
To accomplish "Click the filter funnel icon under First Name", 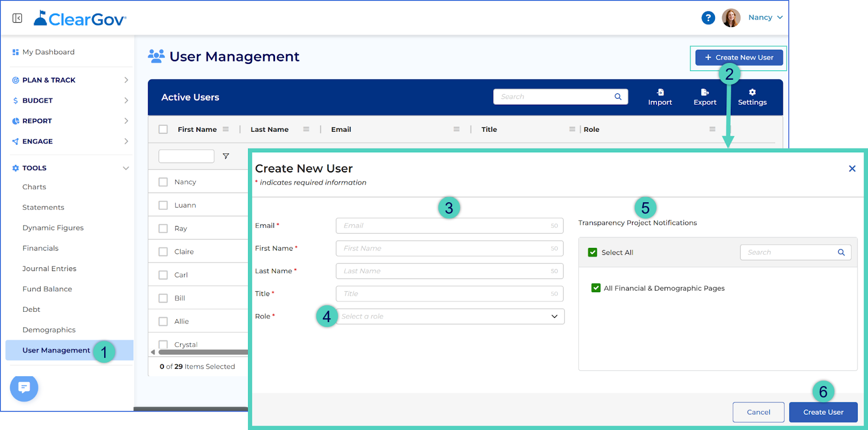I will coord(226,156).
